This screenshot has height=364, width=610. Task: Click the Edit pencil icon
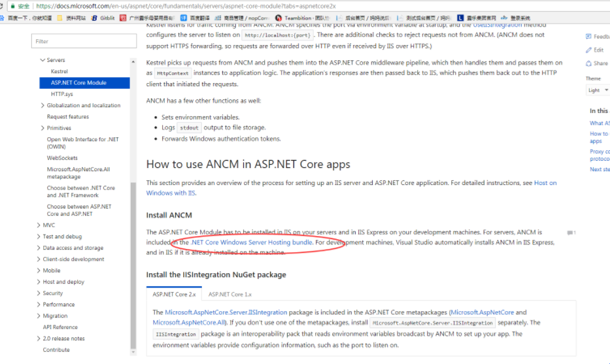pos(588,50)
